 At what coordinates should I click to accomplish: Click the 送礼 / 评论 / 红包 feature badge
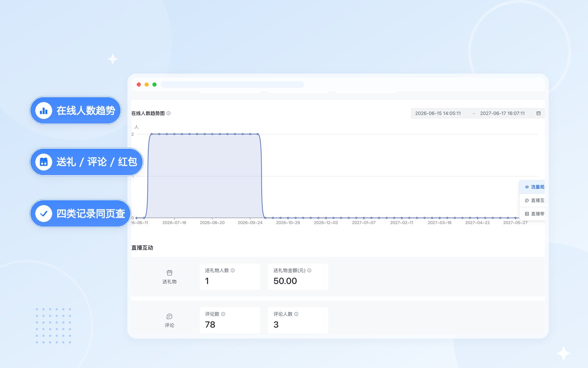(86, 162)
